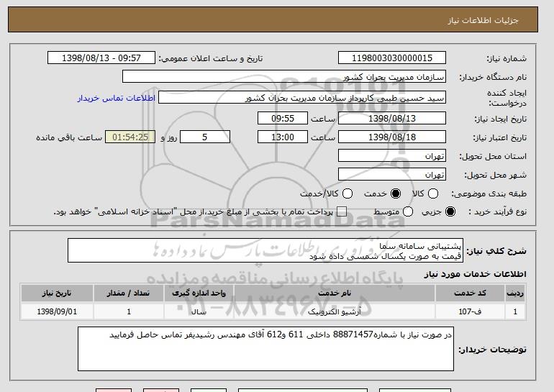Click the ساعت باقی مانده label
This screenshot has height=392, width=554.
69,137
